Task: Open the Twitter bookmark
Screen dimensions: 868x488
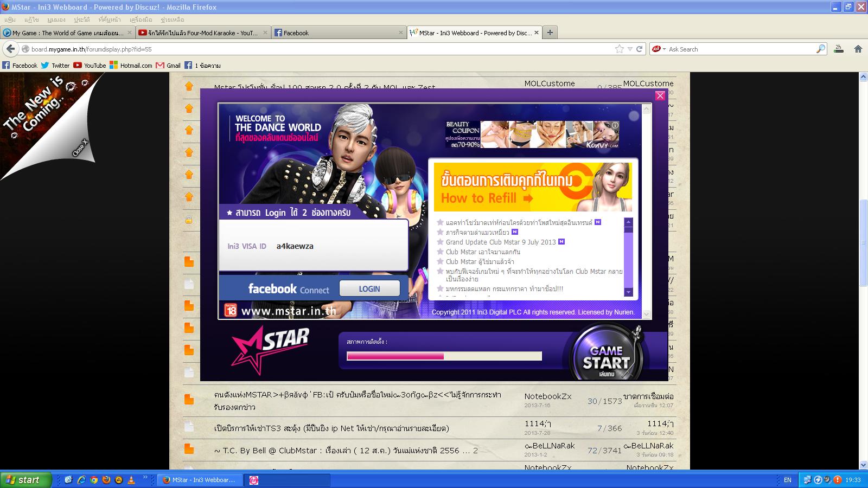Action: [x=55, y=65]
